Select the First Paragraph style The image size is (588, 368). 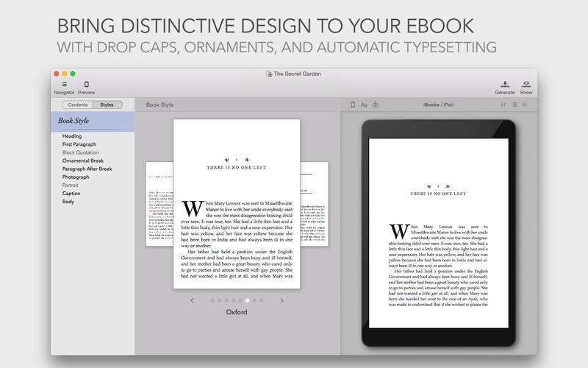click(79, 144)
